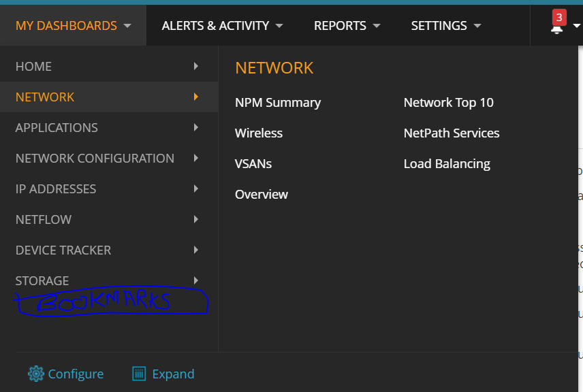Open the VSANs dashboard
Screen dimensions: 583x392
[x=253, y=163]
